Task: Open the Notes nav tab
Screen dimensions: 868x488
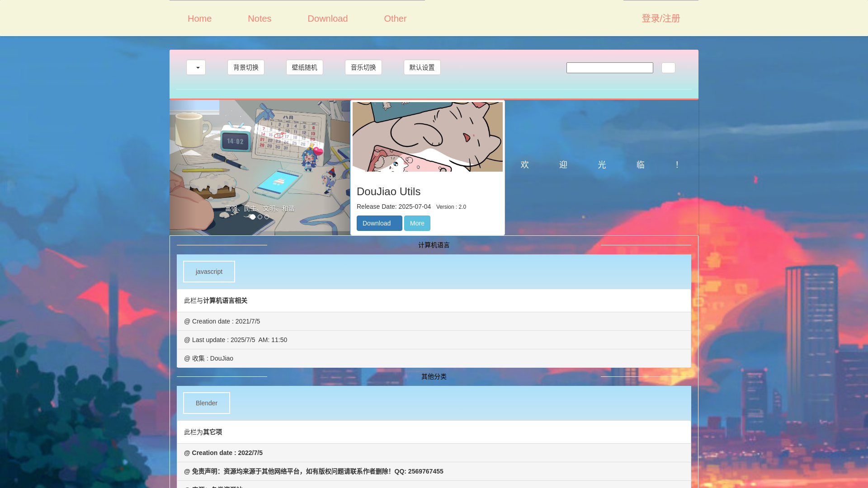Action: point(259,19)
